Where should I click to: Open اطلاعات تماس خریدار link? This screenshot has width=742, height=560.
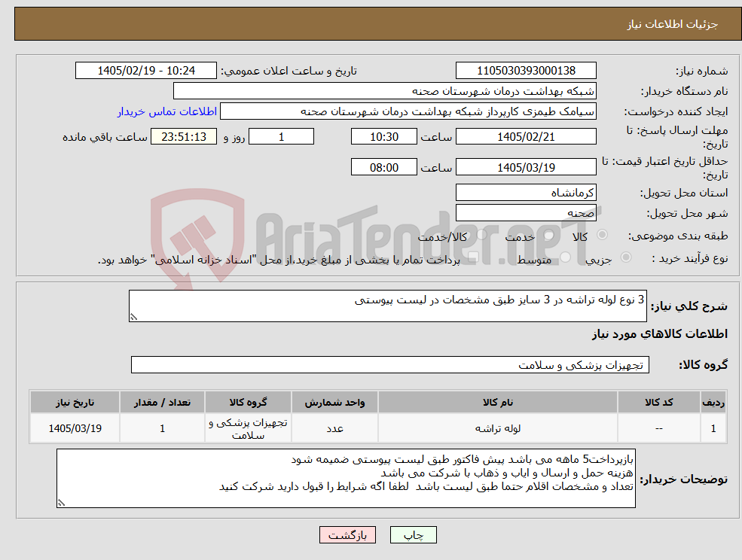pyautogui.click(x=167, y=111)
